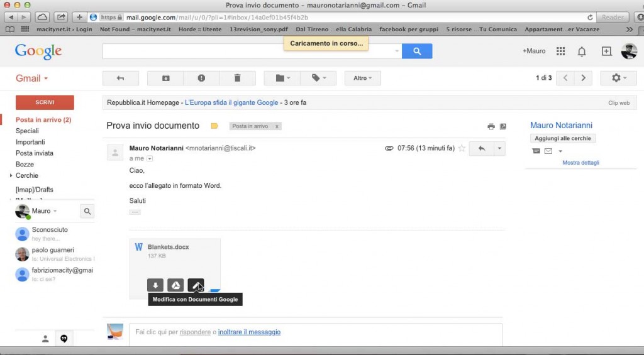
Task: Remove Posta in arrivo label x
Action: click(277, 126)
